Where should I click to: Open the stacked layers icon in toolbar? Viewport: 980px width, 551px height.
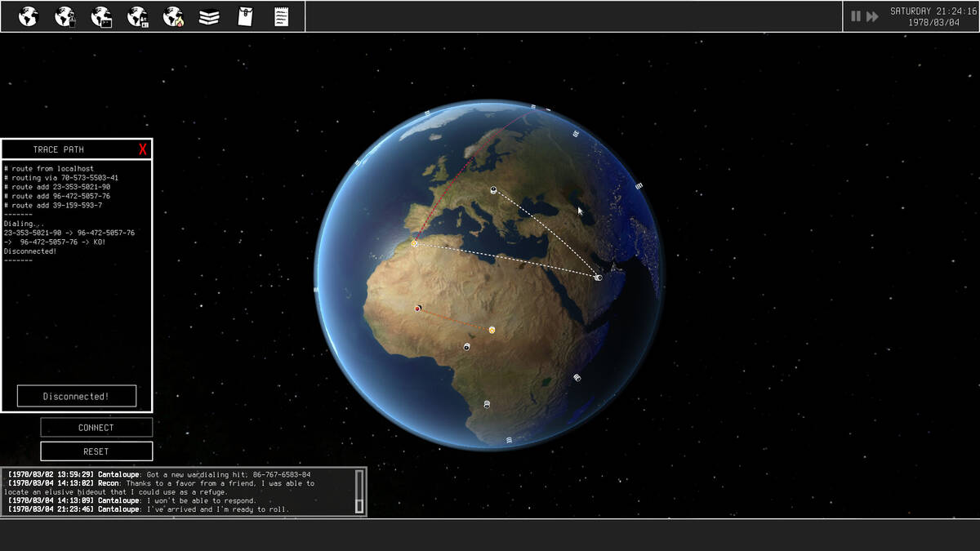tap(209, 16)
